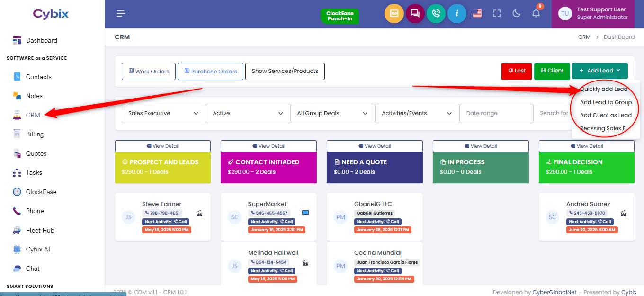Click the green Final Decision header
Screen dimensions: 644x296
(587, 168)
